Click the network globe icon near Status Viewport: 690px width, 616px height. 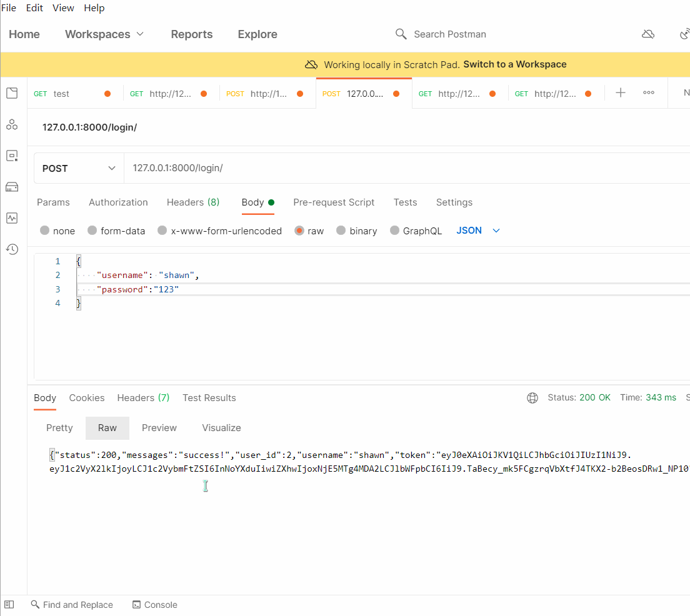pyautogui.click(x=532, y=398)
